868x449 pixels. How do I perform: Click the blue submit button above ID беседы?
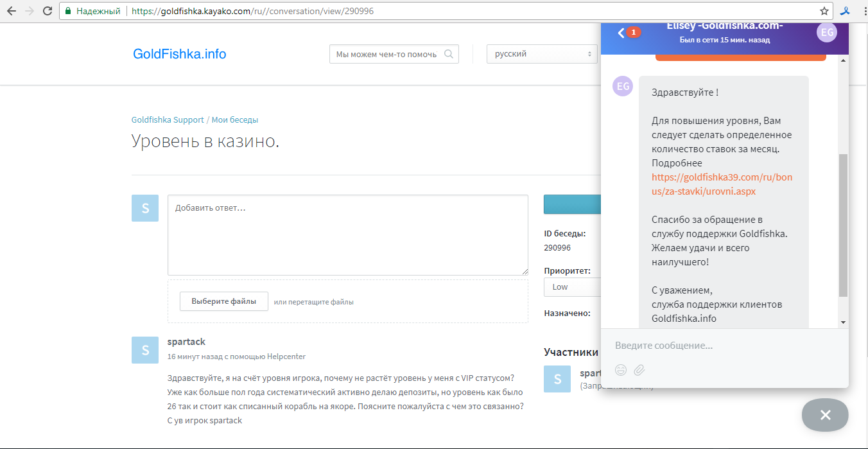tap(572, 204)
